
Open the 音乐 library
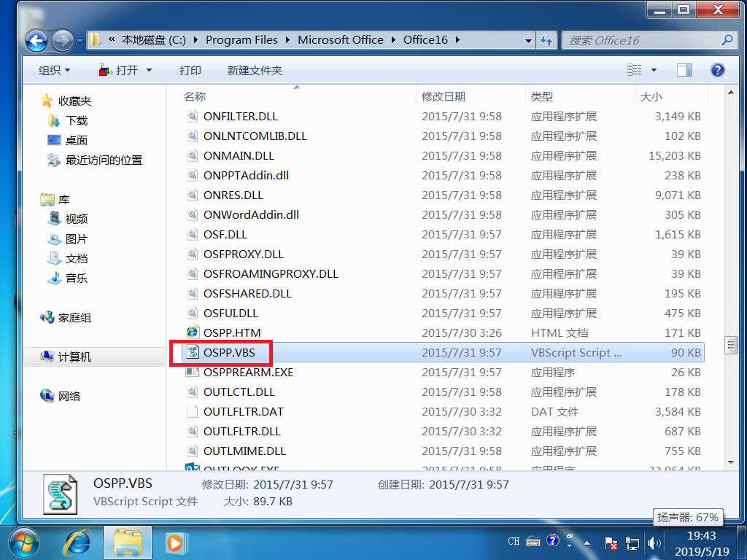(76, 278)
